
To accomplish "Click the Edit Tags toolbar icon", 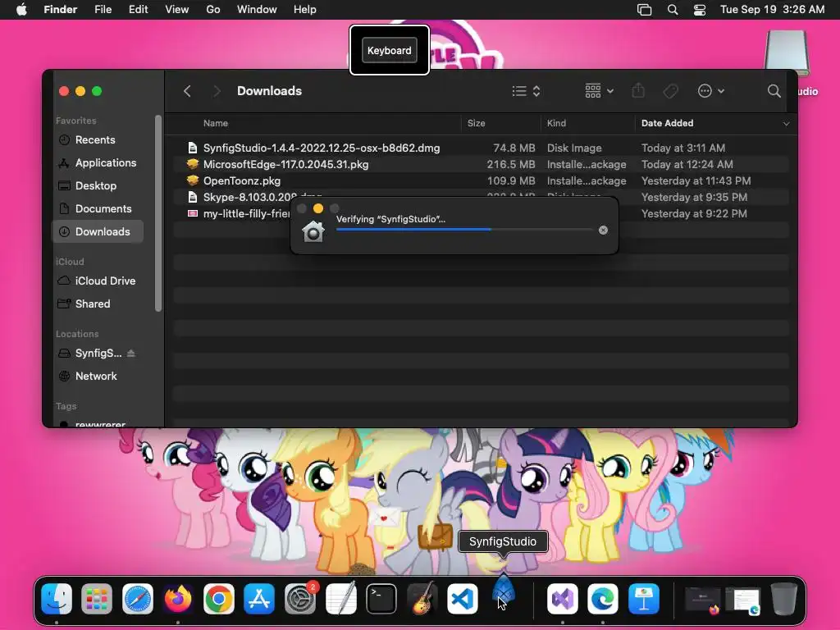I will point(671,91).
